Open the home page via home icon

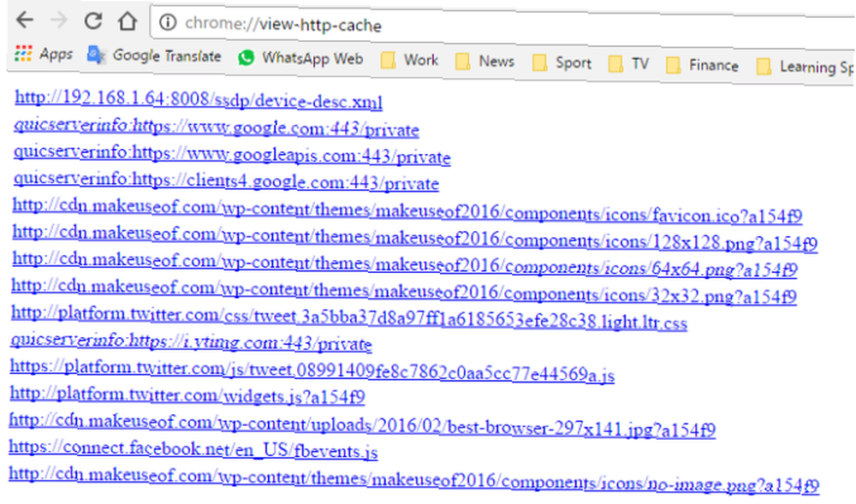128,21
